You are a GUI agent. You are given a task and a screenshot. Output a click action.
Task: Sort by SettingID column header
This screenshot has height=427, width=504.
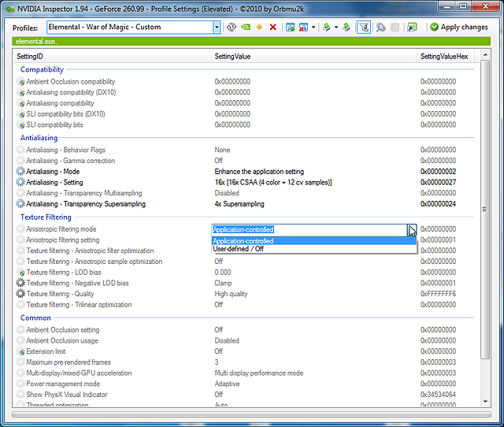point(112,56)
